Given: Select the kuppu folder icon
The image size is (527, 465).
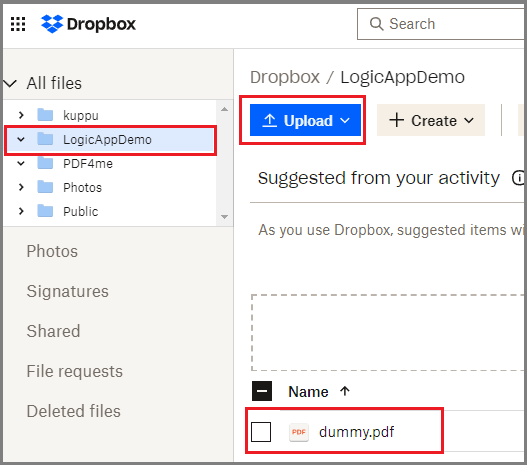Looking at the screenshot, I should tap(45, 115).
